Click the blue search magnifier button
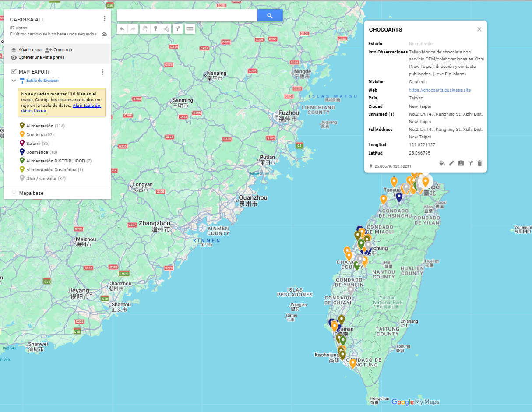Screen dimensions: 532x412 [270, 15]
